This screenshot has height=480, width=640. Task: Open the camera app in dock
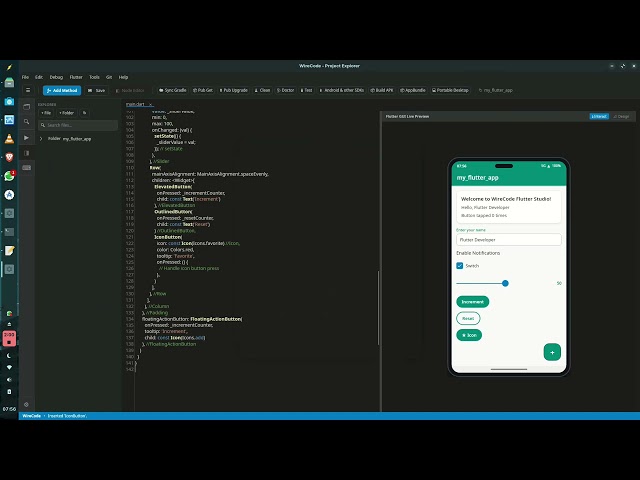coord(9,101)
